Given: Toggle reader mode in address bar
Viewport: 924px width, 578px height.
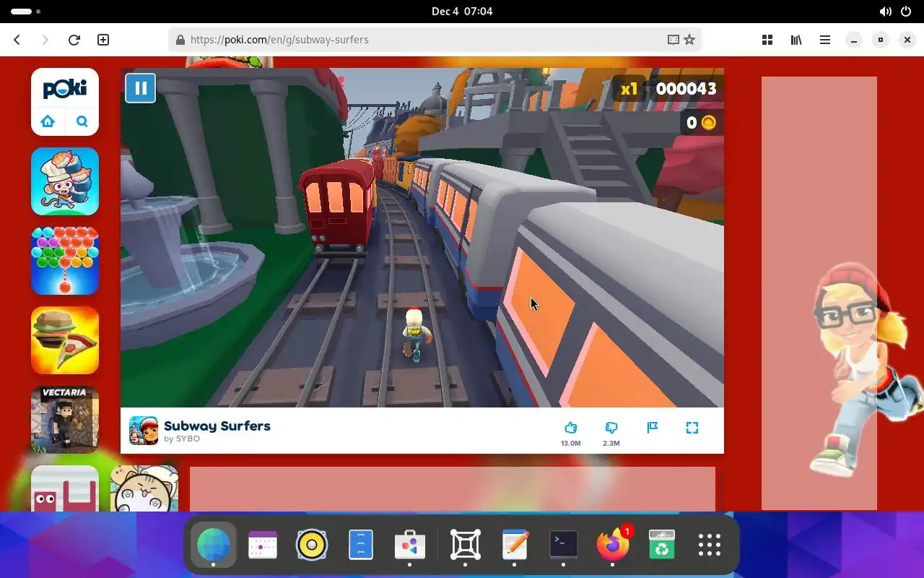Looking at the screenshot, I should click(673, 40).
